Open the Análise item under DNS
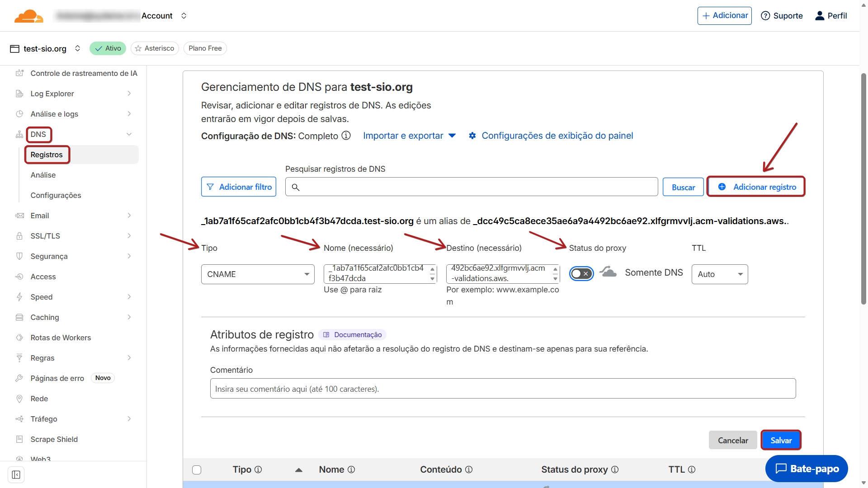The image size is (868, 488). click(x=43, y=175)
